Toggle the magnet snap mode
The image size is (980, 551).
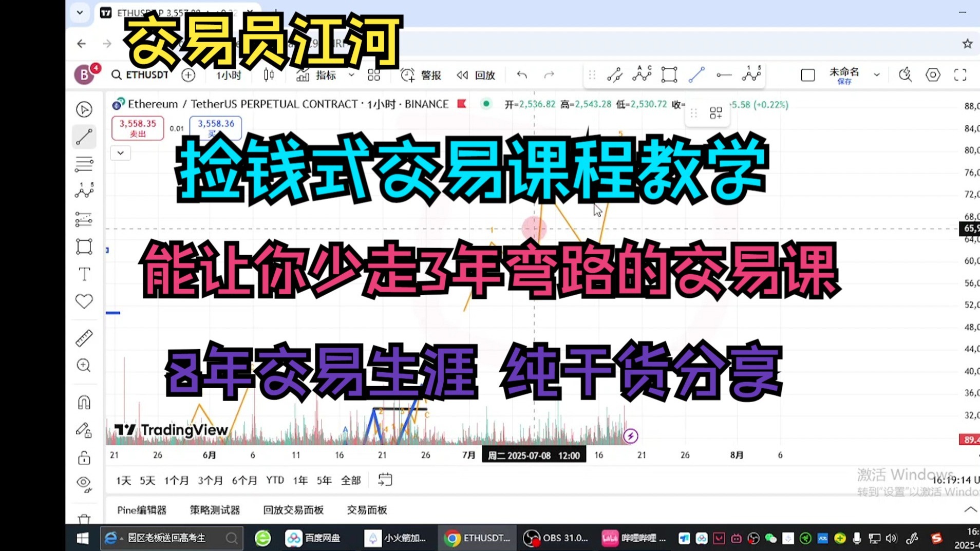(84, 402)
